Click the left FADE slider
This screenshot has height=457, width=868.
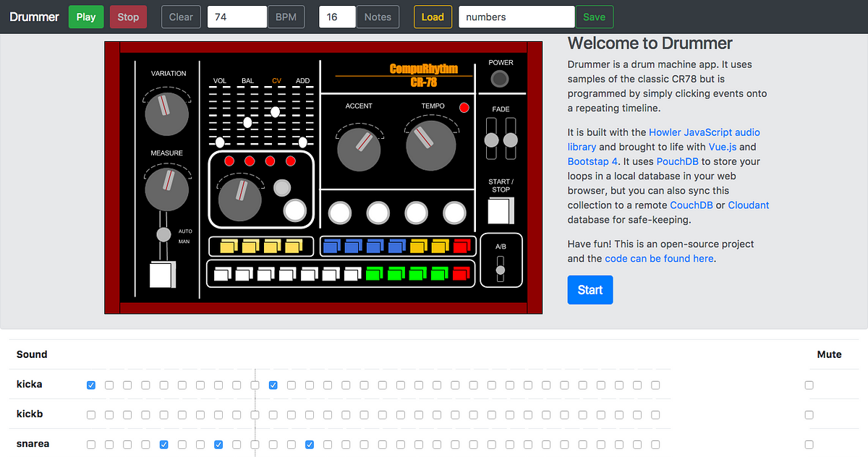(x=491, y=140)
